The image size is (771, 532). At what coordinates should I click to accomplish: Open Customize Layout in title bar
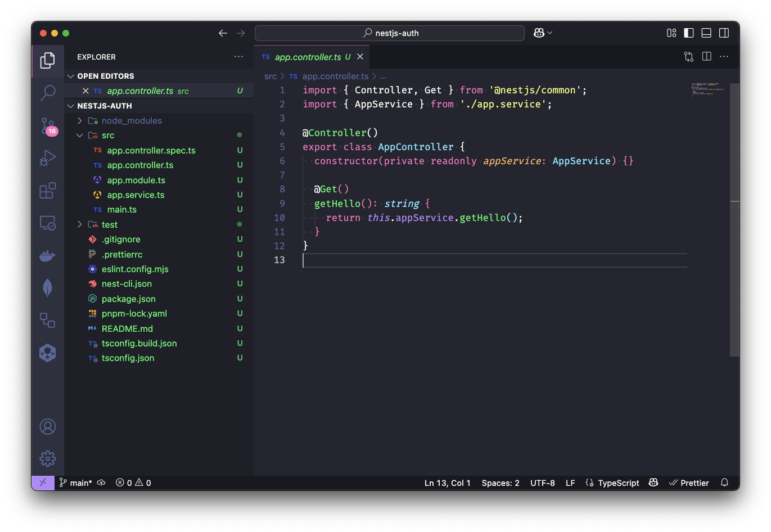(671, 33)
